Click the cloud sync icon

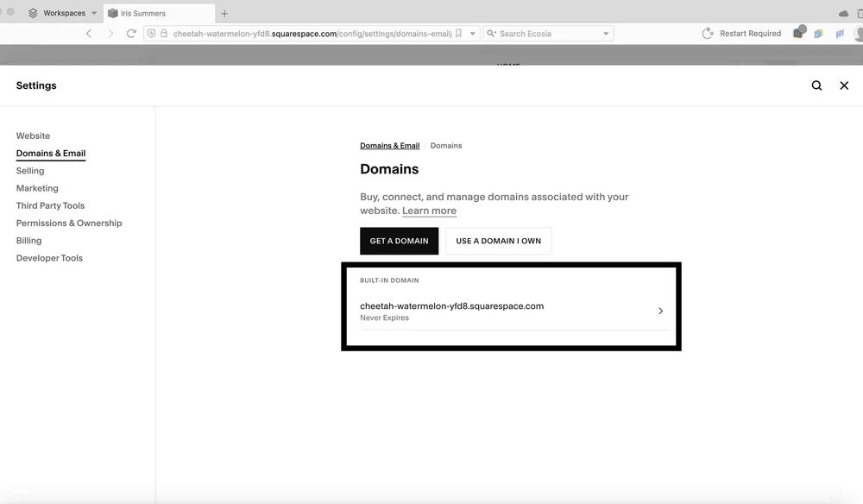coord(843,13)
